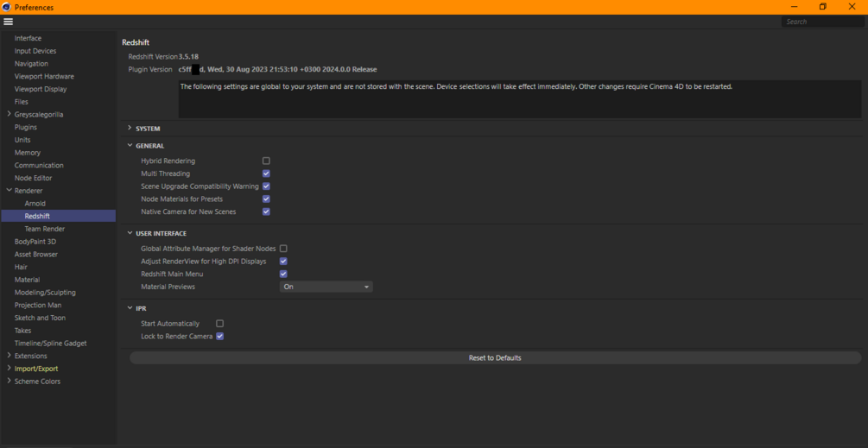Enable IPR Start Automatically checkbox
Screen dimensions: 868x448
coord(219,324)
